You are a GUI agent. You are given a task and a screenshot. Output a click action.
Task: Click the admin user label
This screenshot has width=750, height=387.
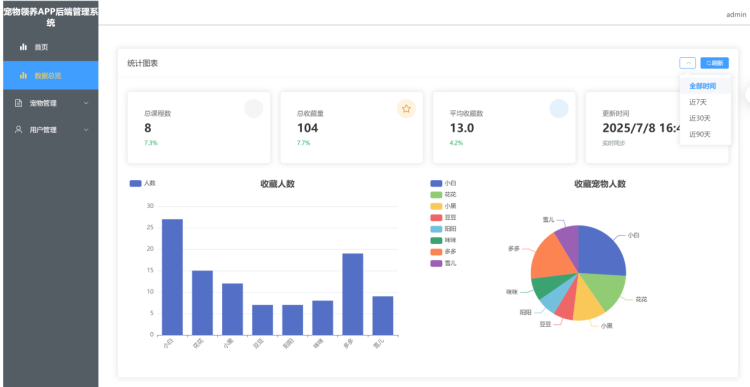[736, 14]
